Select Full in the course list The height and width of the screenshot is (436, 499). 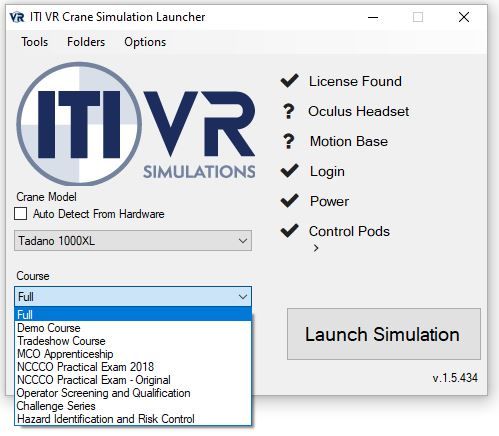(x=133, y=314)
